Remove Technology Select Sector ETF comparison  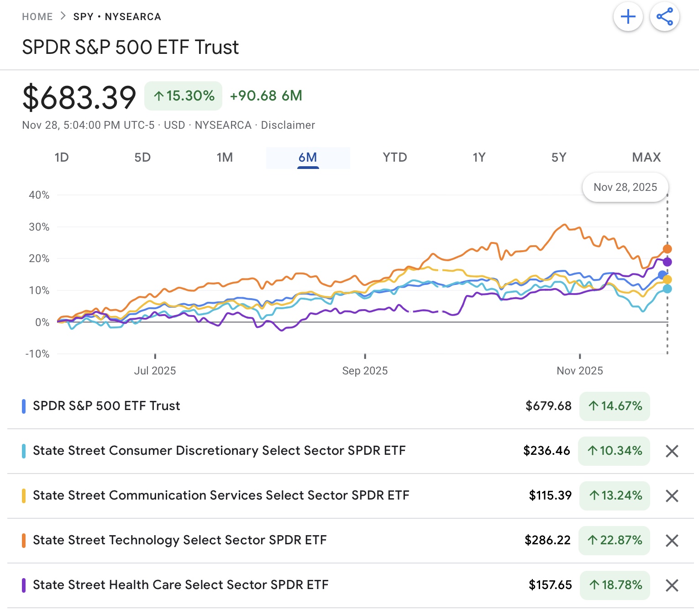[x=672, y=541]
